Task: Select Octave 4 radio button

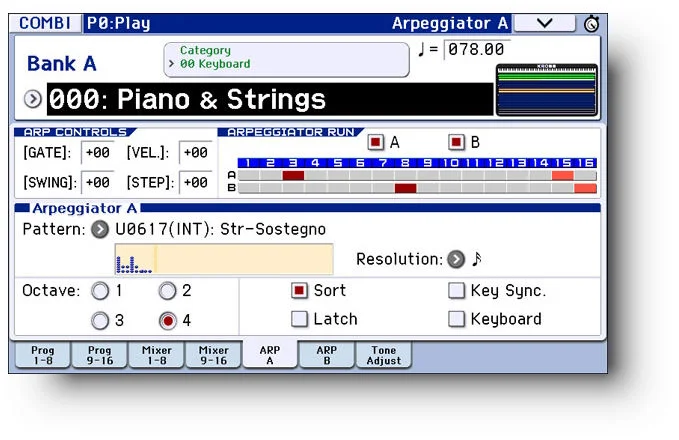Action: (168, 321)
